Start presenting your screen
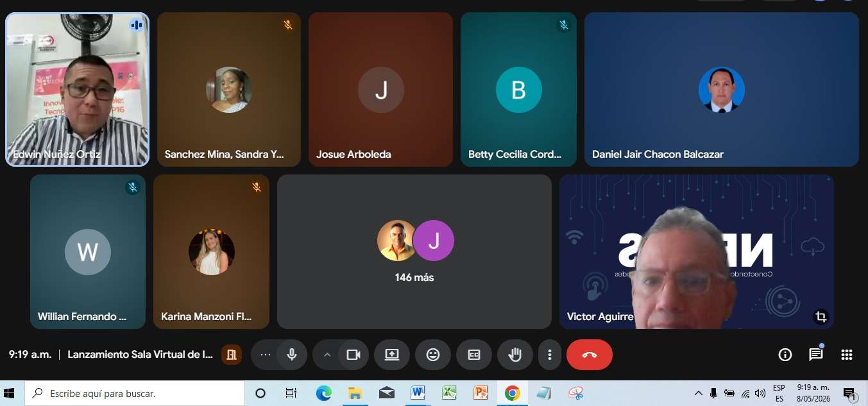The width and height of the screenshot is (868, 406). (392, 355)
